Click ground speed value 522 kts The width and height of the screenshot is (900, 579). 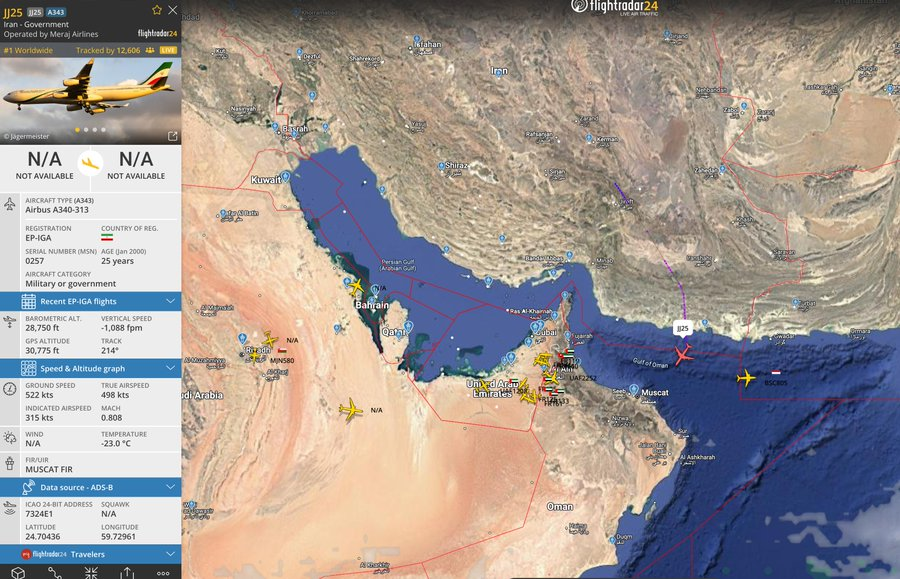tap(39, 395)
